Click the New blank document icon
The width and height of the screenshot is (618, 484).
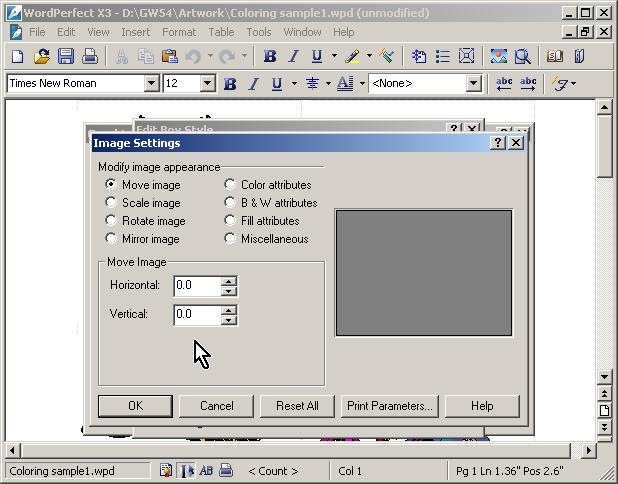pos(17,56)
